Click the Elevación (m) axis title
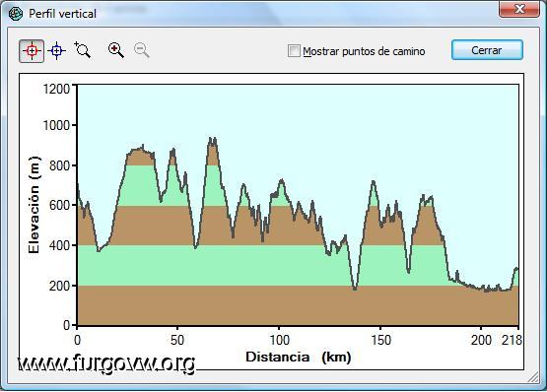Screen dimensions: 547x392 point(34,205)
